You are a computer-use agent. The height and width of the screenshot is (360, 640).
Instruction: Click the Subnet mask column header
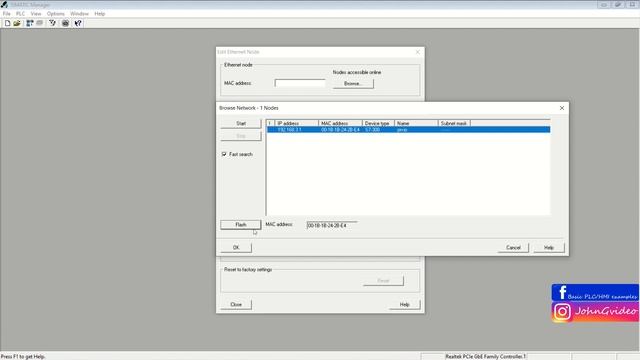pyautogui.click(x=454, y=123)
